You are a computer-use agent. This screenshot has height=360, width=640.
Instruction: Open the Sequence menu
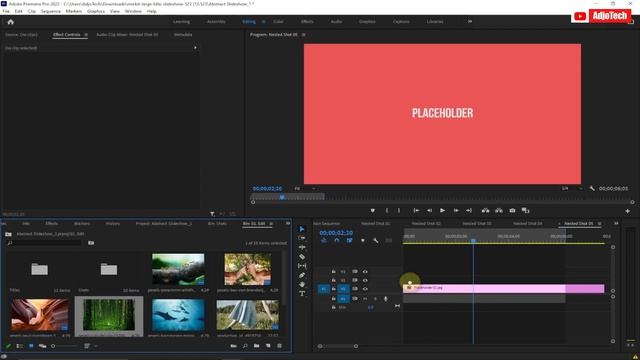pos(51,11)
